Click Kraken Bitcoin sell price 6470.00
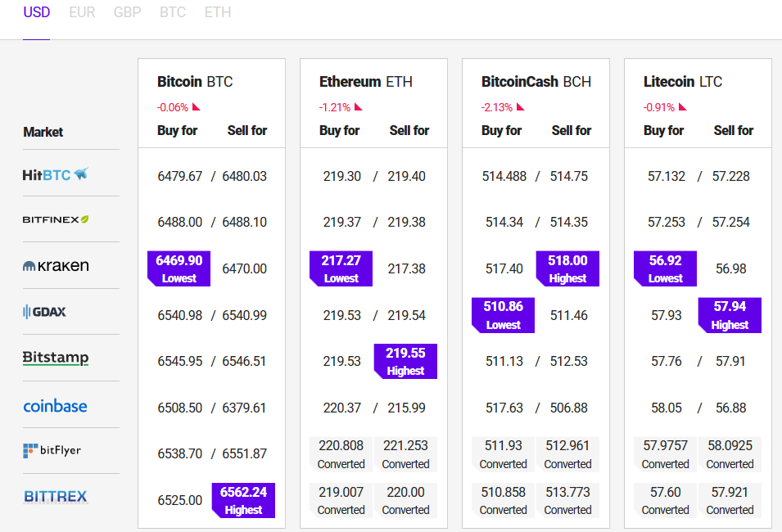 click(244, 268)
